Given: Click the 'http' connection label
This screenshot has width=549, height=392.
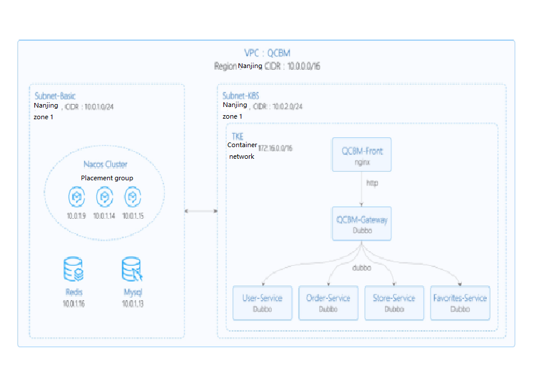Looking at the screenshot, I should pos(372,183).
